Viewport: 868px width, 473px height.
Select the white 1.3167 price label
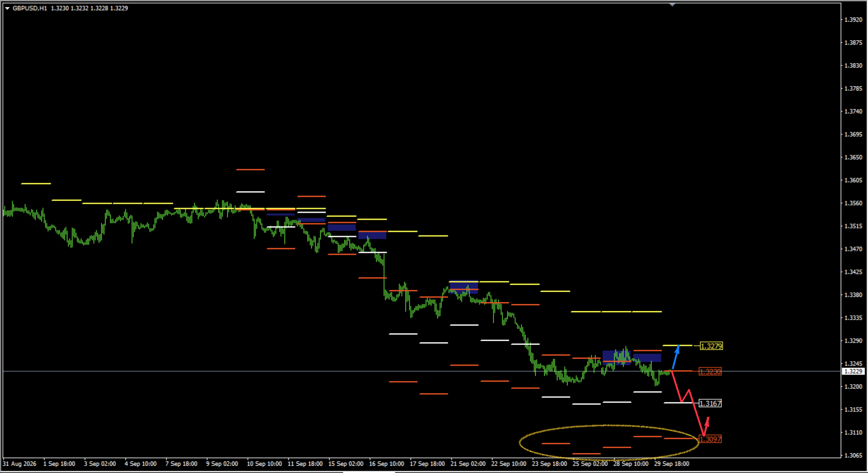click(710, 403)
